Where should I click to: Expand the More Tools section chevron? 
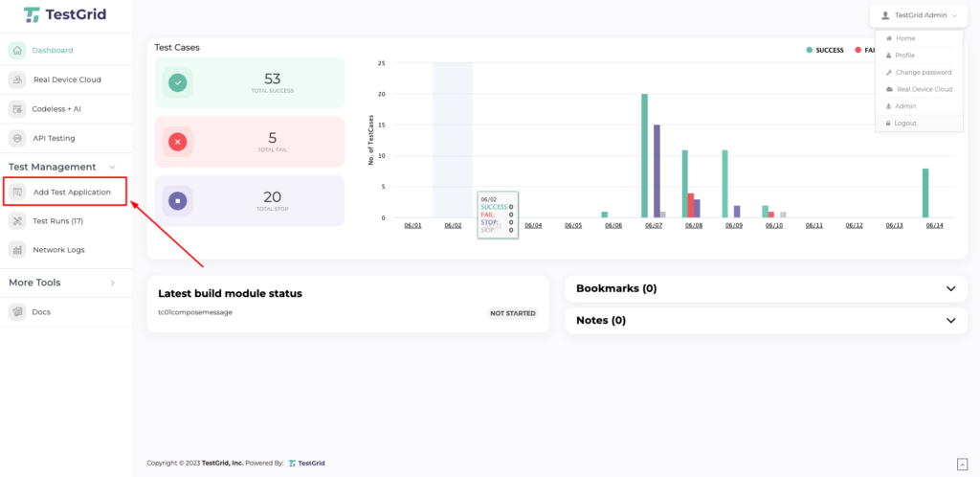113,283
